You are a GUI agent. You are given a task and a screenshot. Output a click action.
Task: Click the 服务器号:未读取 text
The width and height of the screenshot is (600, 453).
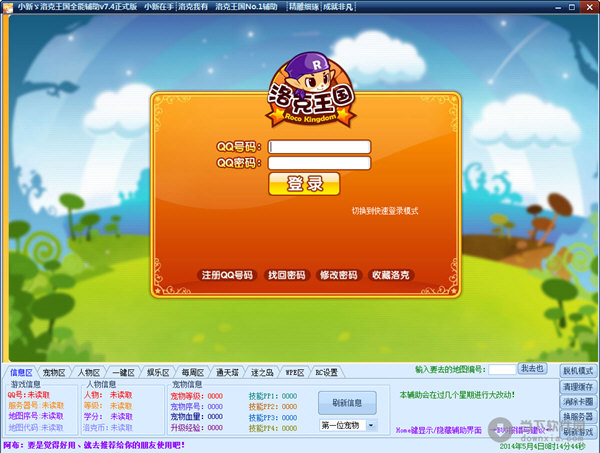pos(36,405)
